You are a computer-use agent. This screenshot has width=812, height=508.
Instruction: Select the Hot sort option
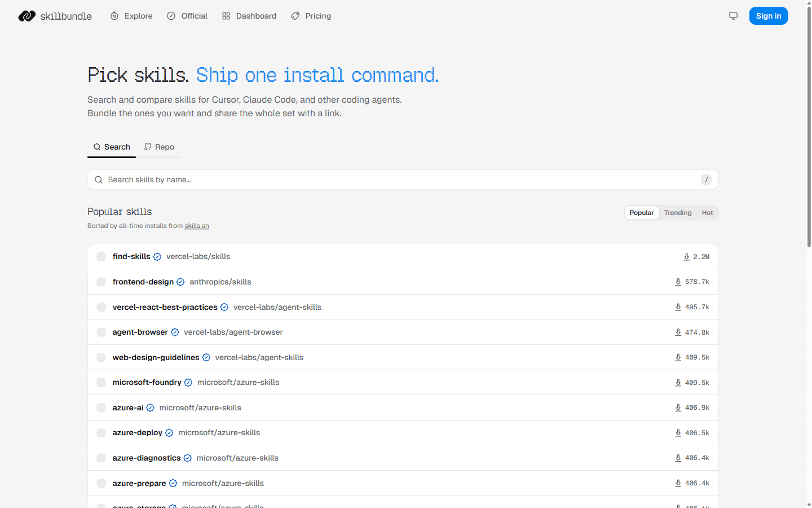(x=707, y=213)
